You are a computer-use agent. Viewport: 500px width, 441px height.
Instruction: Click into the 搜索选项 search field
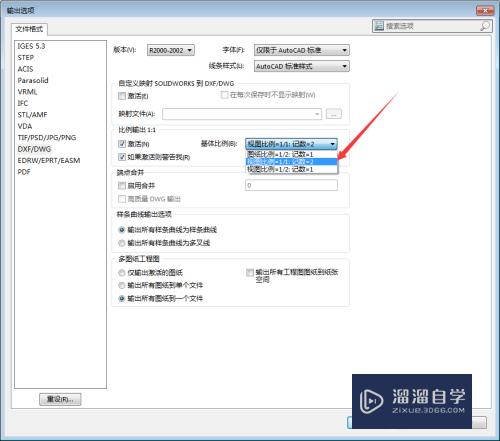click(432, 26)
